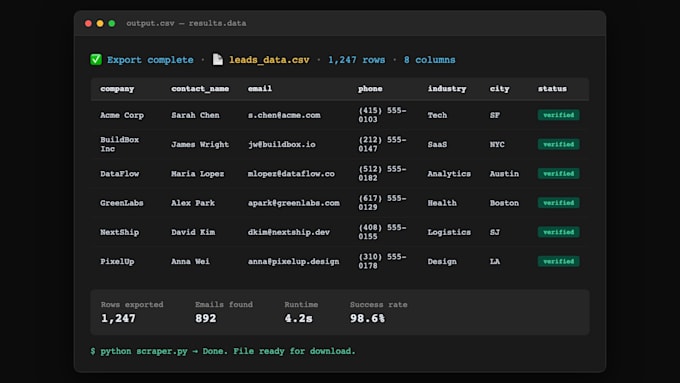This screenshot has width=680, height=383.
Task: Click email dkim@nextship.dev
Action: pyautogui.click(x=289, y=232)
